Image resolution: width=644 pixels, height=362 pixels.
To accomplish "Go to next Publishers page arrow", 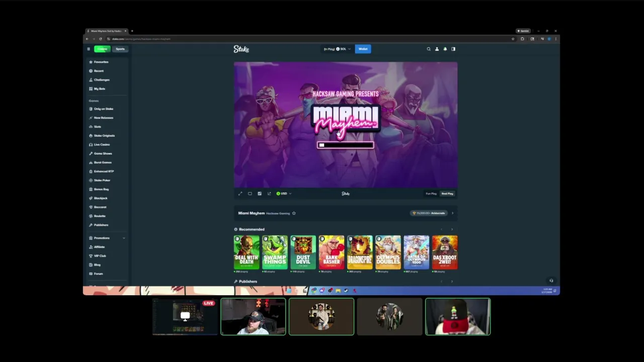I will [x=451, y=282].
